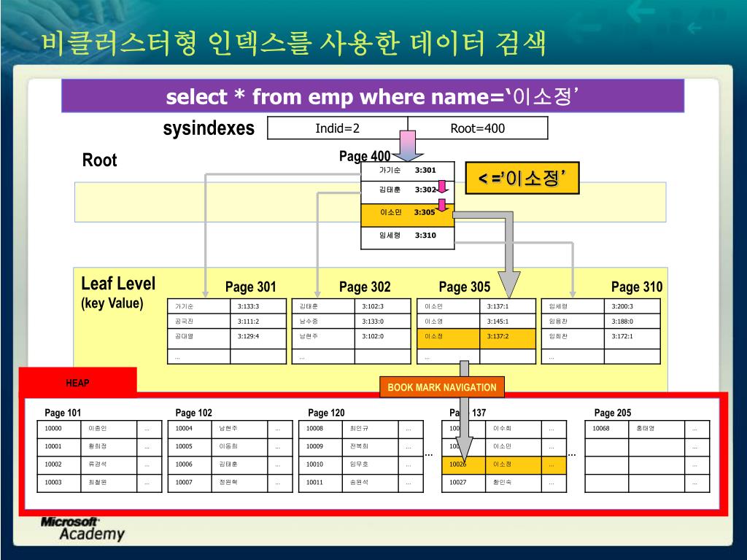Select the Root=400 cell

[x=478, y=128]
